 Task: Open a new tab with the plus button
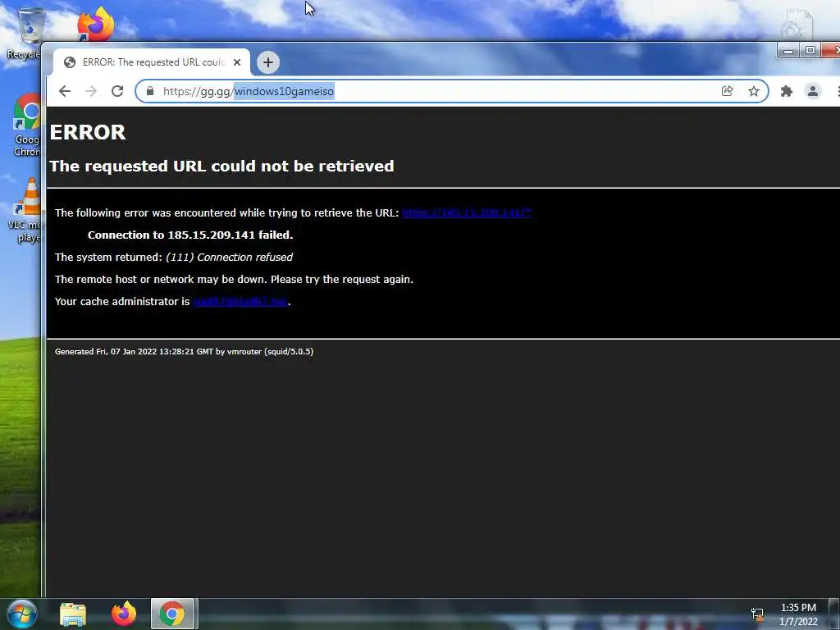pyautogui.click(x=268, y=62)
